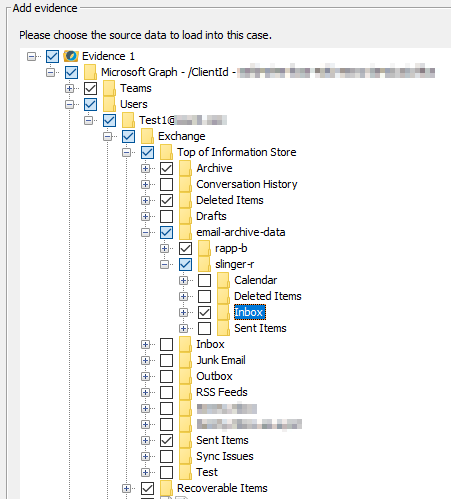Click the Recoverable Items folder icon

coord(166,488)
